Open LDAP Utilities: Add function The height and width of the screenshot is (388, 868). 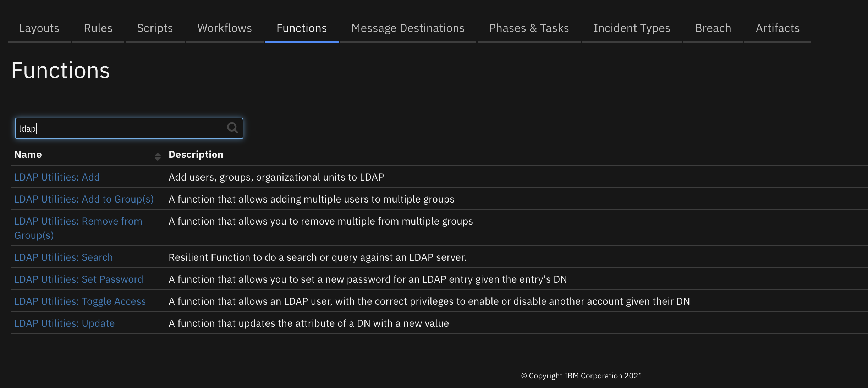(57, 177)
